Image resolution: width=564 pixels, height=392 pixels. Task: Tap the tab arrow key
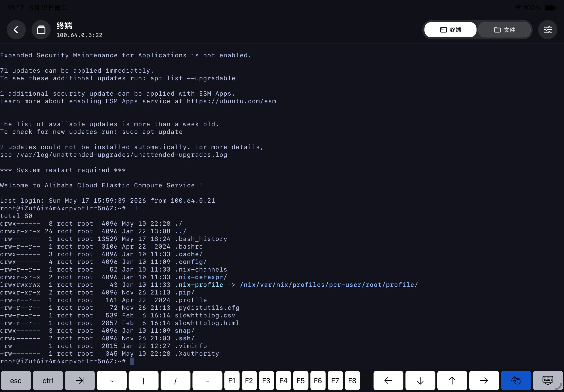pos(80,381)
